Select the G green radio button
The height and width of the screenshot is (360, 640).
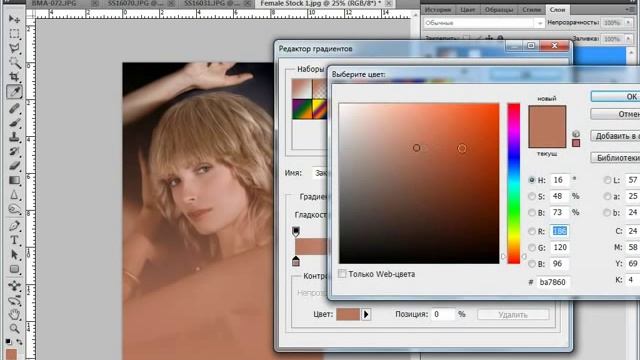coord(531,248)
